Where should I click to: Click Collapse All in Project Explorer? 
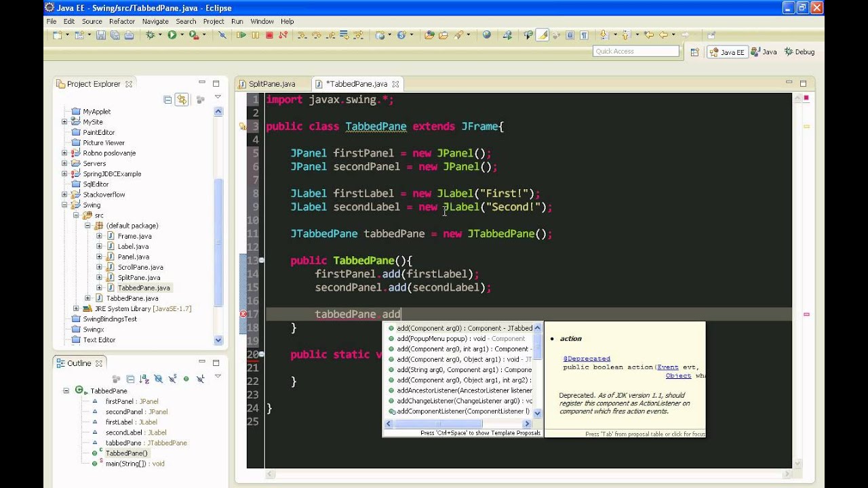(x=167, y=100)
